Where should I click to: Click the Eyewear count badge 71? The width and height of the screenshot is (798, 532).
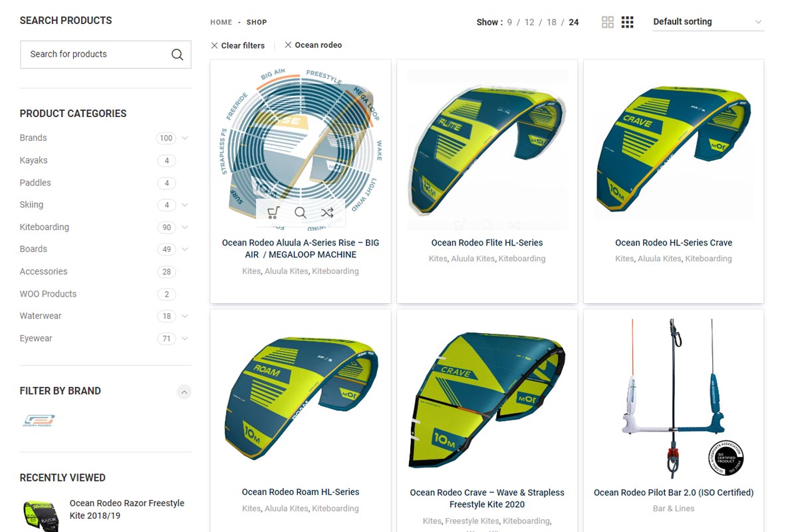pyautogui.click(x=166, y=338)
